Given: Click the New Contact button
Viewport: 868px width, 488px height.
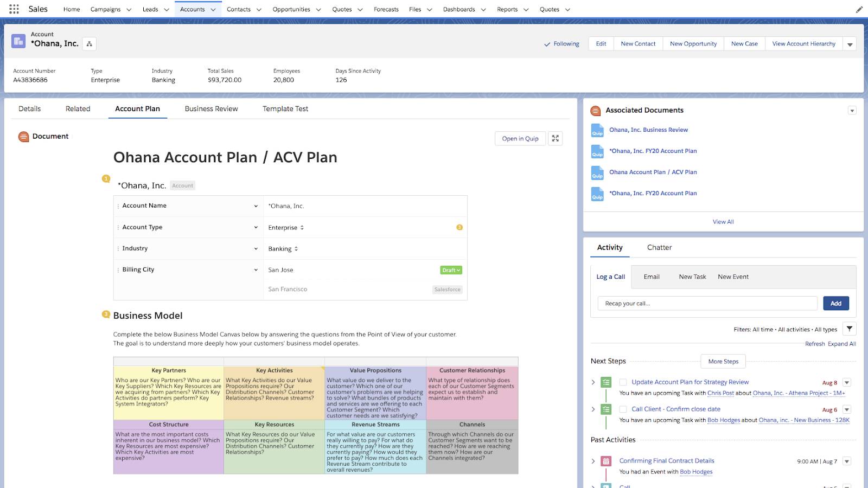Looking at the screenshot, I should (x=638, y=44).
